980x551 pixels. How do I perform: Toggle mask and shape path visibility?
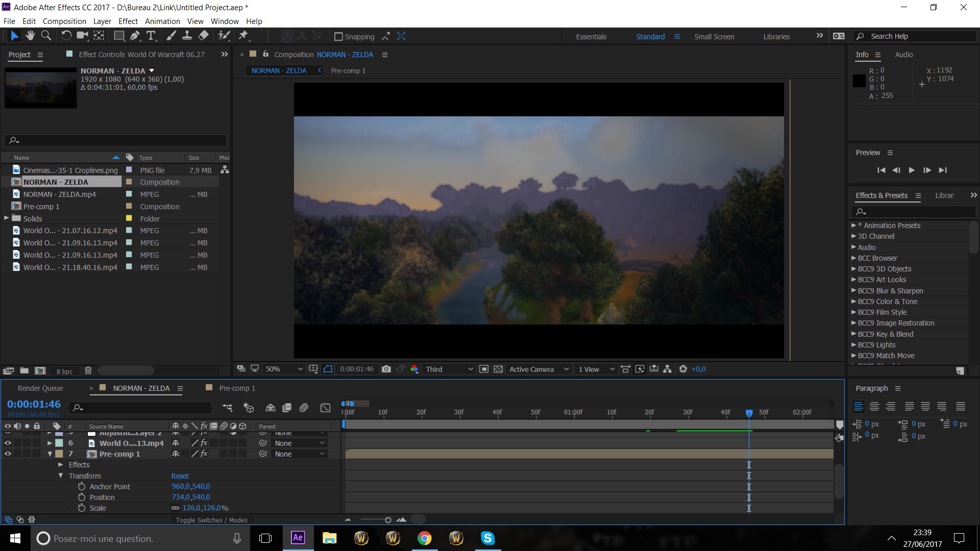tap(328, 369)
